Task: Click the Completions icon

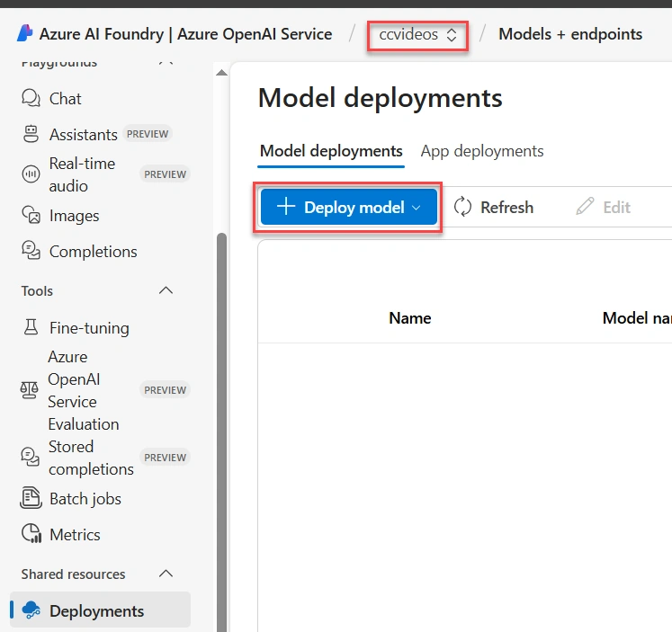Action: click(31, 251)
